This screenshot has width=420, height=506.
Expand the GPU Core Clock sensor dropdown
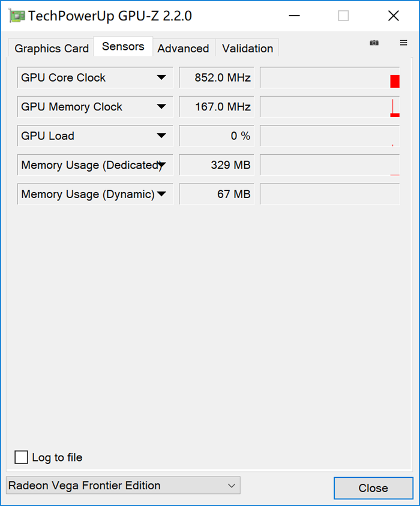coord(161,77)
